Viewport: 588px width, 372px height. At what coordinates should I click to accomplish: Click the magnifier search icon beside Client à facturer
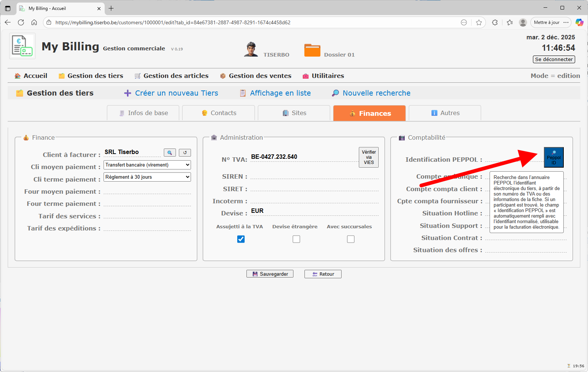click(x=170, y=153)
